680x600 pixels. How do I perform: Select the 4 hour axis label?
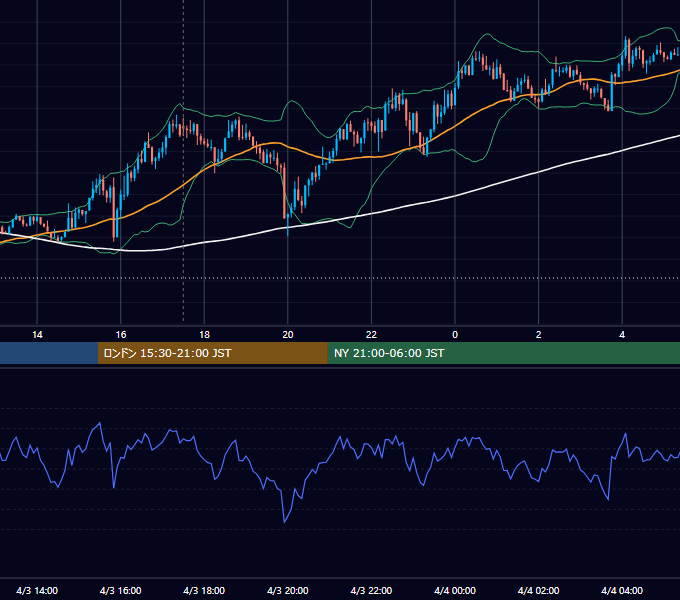point(622,335)
